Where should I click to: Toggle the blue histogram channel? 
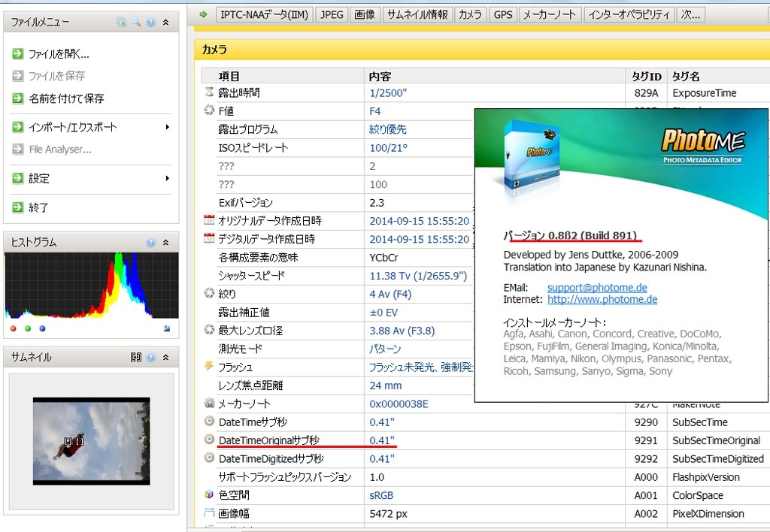[x=43, y=328]
